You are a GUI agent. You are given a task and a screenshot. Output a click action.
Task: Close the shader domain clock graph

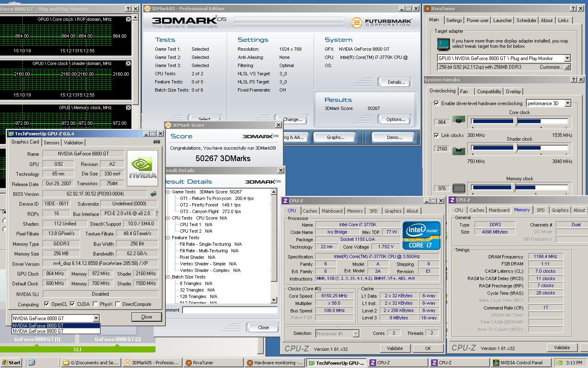coord(128,63)
